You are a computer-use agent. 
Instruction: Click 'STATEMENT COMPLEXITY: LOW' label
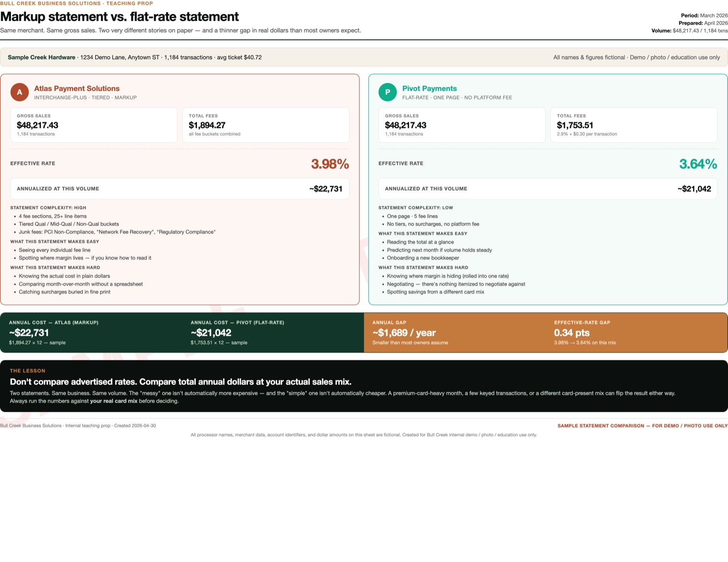pyautogui.click(x=416, y=208)
